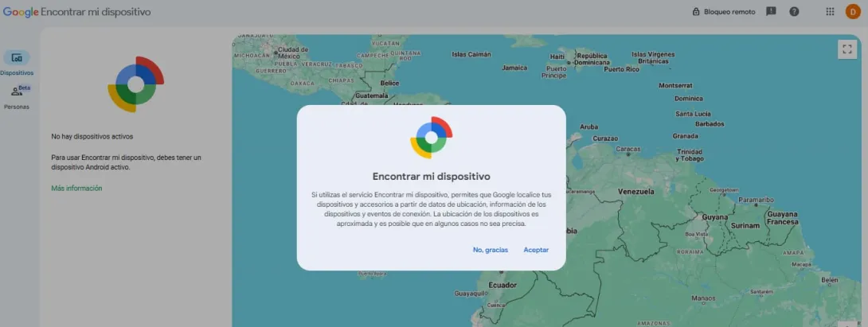Click the Santa Lucía label on map
868x327 pixels.
[x=693, y=114]
